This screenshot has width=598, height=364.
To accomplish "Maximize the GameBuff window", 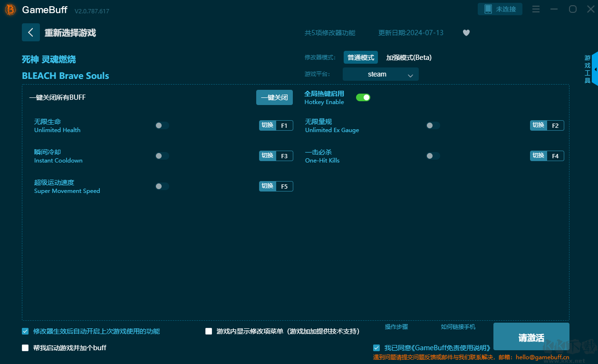I will [x=573, y=9].
